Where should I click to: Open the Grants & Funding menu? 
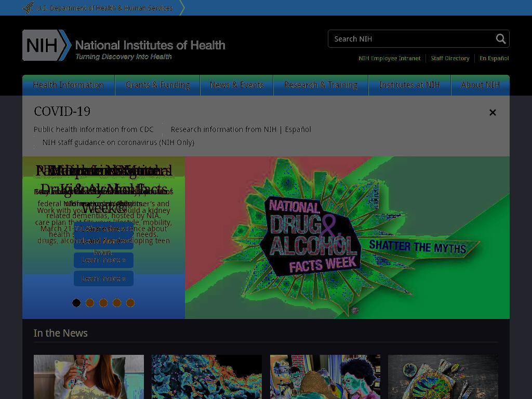(158, 85)
